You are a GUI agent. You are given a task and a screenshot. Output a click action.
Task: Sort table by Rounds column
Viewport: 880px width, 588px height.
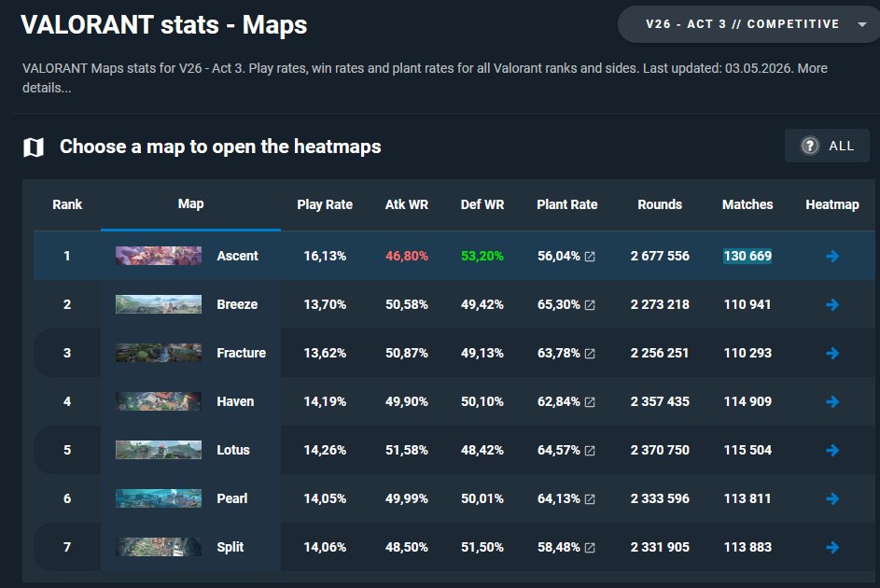coord(660,204)
